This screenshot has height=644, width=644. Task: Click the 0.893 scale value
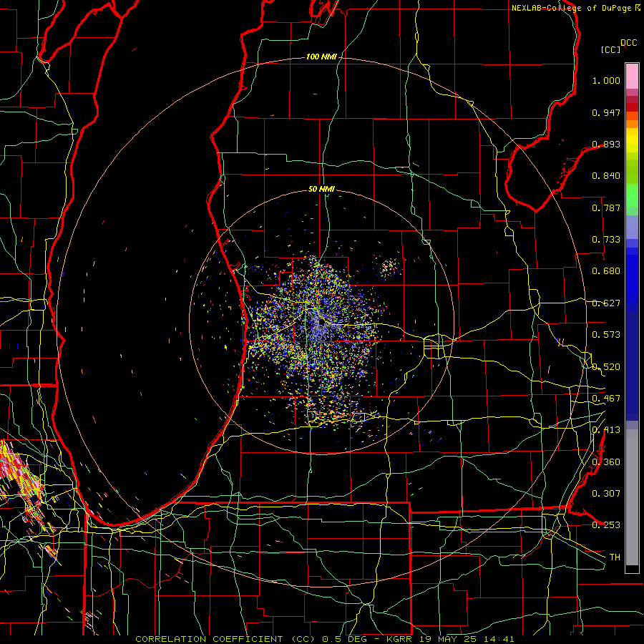tap(606, 144)
